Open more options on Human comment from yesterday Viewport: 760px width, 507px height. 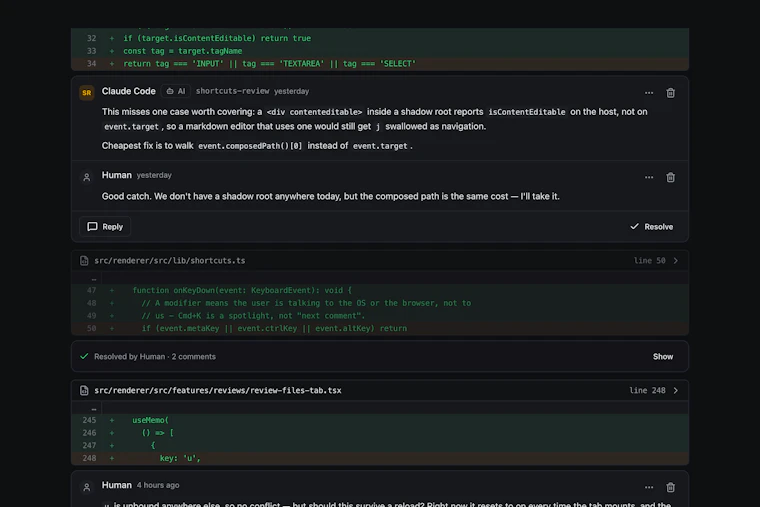pyautogui.click(x=649, y=177)
